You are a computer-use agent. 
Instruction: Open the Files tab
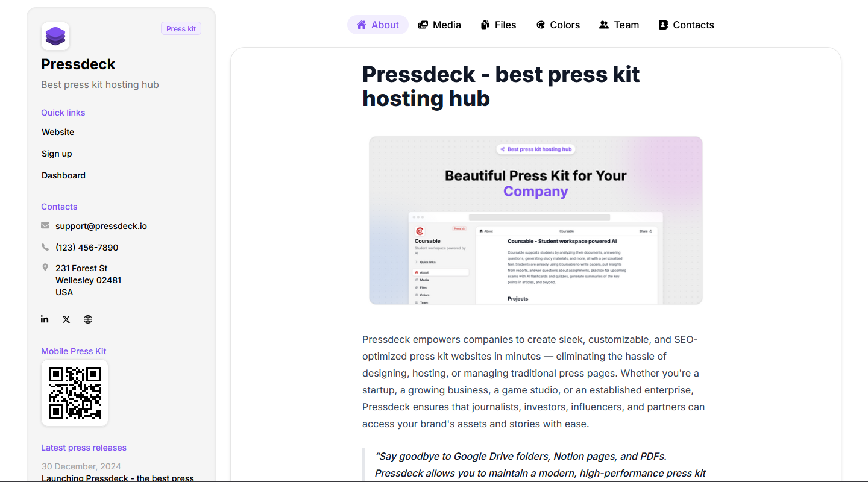click(498, 25)
